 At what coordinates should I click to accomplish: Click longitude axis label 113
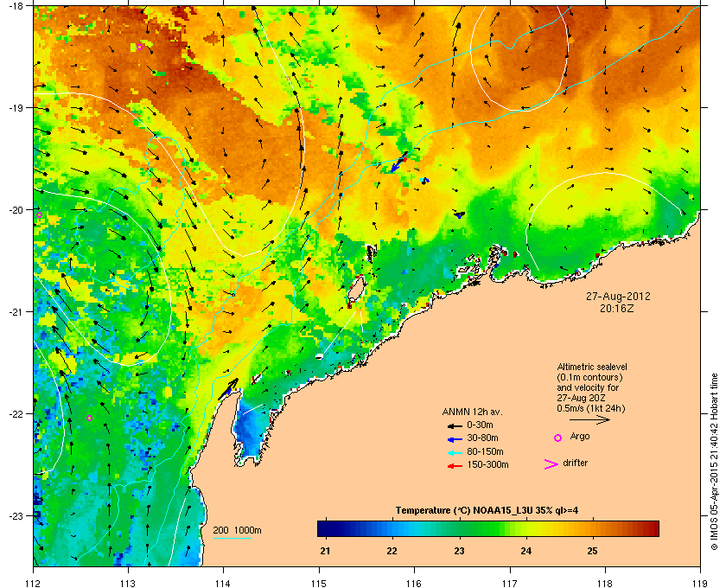click(128, 584)
